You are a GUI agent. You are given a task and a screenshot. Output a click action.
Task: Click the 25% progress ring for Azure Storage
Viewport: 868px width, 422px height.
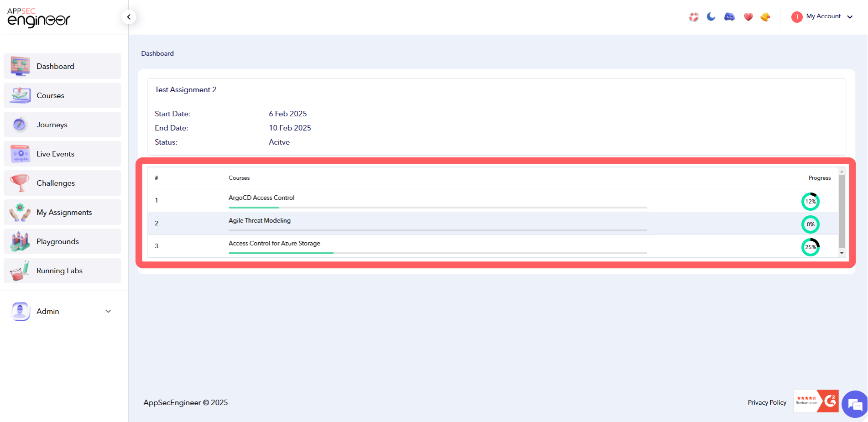pyautogui.click(x=810, y=247)
